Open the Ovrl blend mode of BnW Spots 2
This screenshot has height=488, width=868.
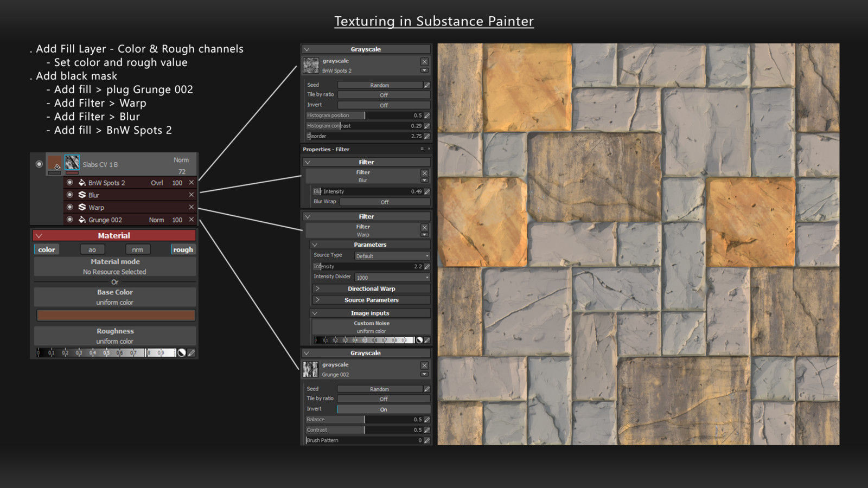(x=157, y=183)
